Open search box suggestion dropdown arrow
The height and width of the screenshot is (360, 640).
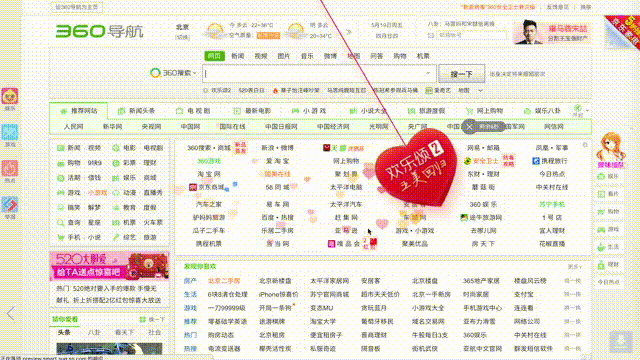[x=428, y=73]
